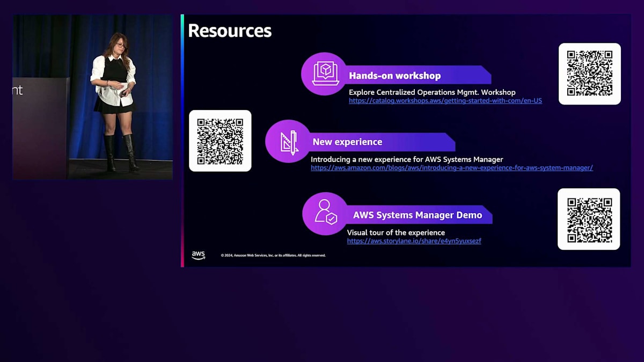Image resolution: width=644 pixels, height=362 pixels.
Task: Click the AWS logo on the slide
Action: click(199, 255)
